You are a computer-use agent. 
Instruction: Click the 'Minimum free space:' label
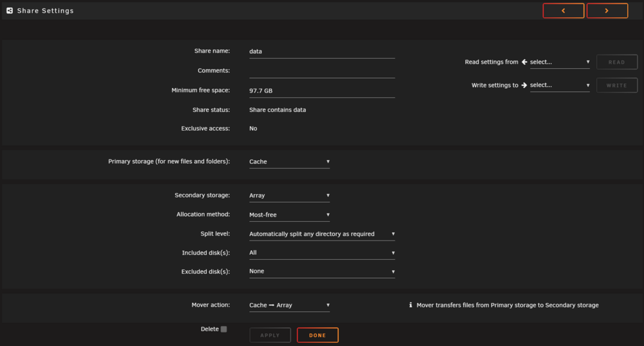coord(200,90)
